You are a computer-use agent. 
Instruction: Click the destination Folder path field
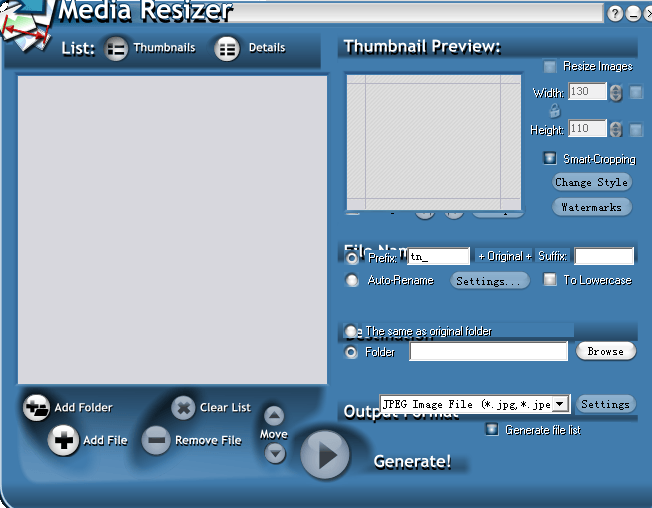(489, 351)
